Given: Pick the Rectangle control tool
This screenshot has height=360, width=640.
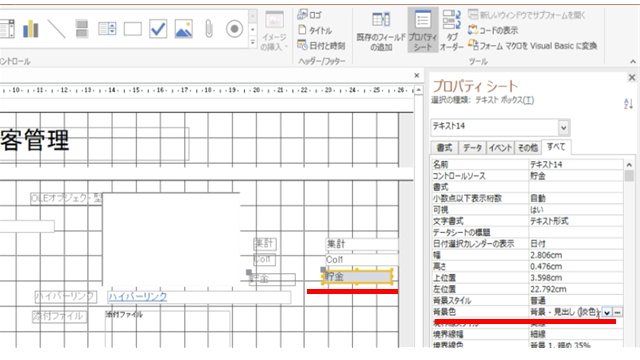Looking at the screenshot, I should [x=133, y=29].
